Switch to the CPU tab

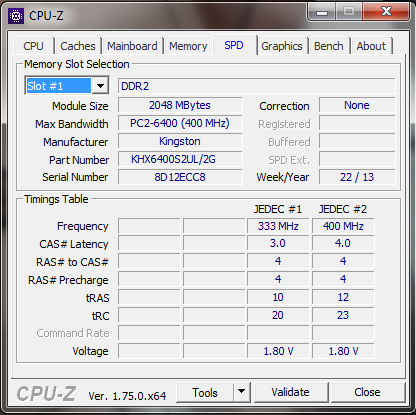click(x=34, y=46)
